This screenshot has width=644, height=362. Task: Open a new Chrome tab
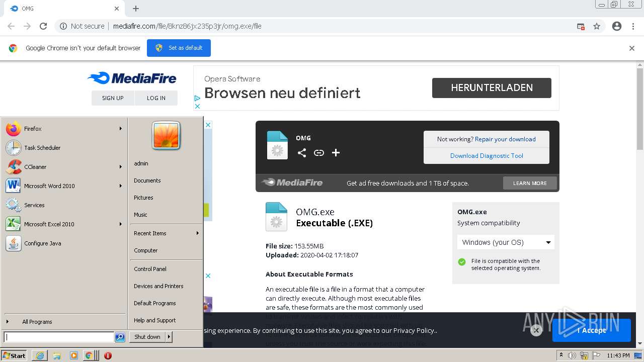click(136, 9)
